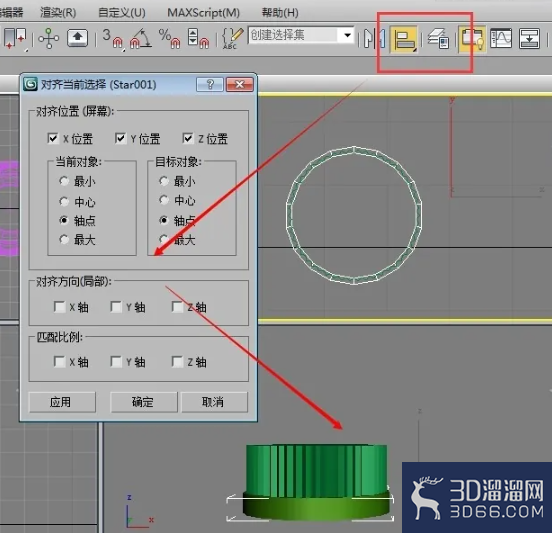Toggle the highlighted ribbon panel icon

click(472, 39)
